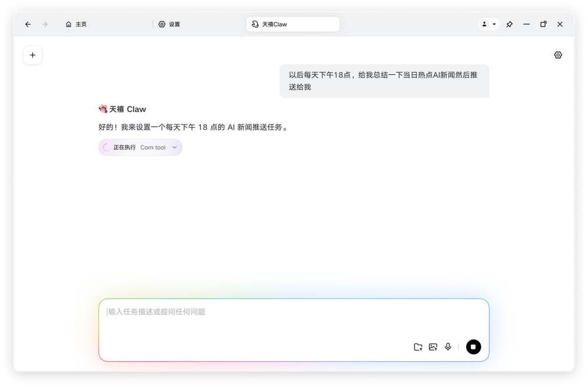
Task: Click the 天禧 Claw avatar emoji
Action: tap(103, 109)
